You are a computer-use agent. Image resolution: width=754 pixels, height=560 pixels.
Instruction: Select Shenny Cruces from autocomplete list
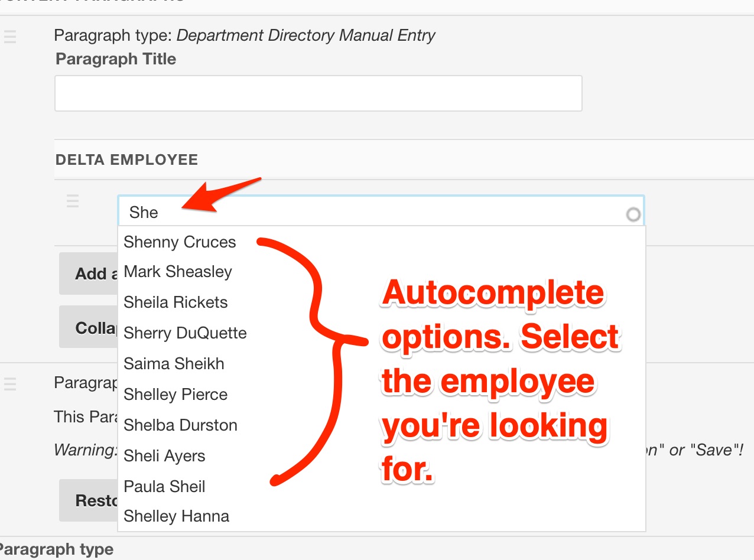(180, 242)
